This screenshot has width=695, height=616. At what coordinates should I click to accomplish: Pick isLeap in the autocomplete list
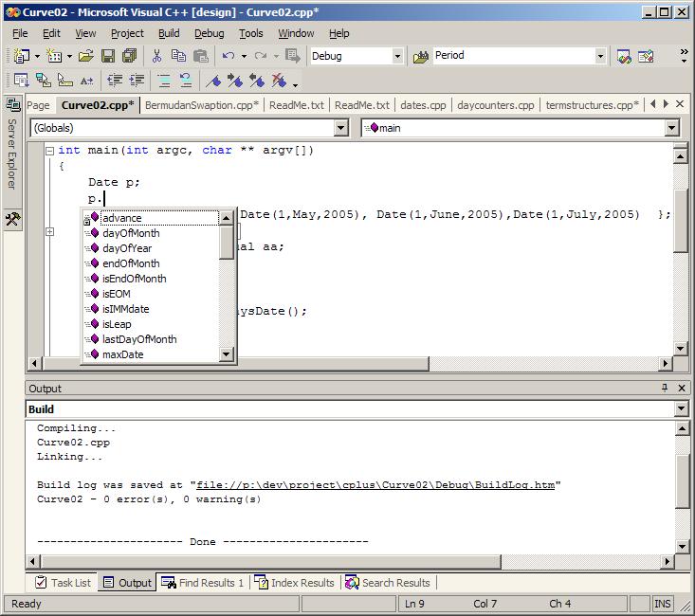[x=117, y=324]
